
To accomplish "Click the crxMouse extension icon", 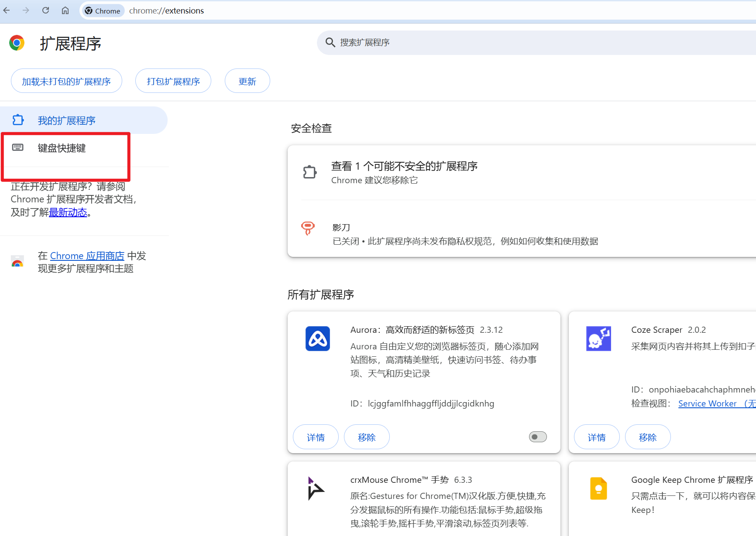I will tap(316, 488).
